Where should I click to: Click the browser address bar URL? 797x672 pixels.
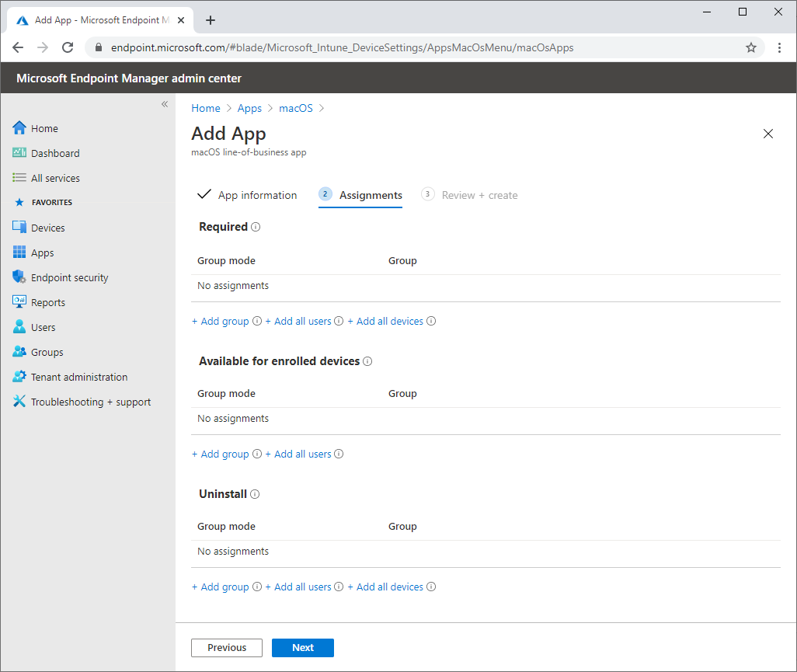click(x=342, y=48)
